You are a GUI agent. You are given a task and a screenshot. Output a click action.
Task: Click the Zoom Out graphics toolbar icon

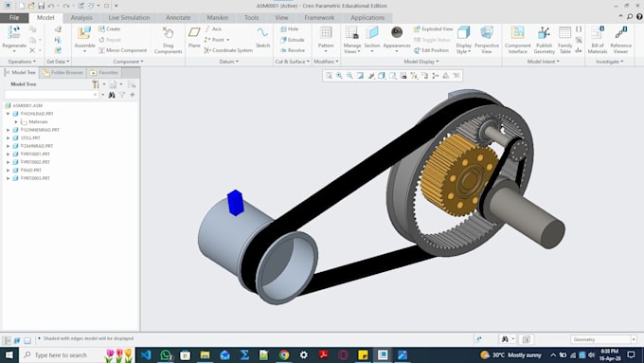click(349, 76)
